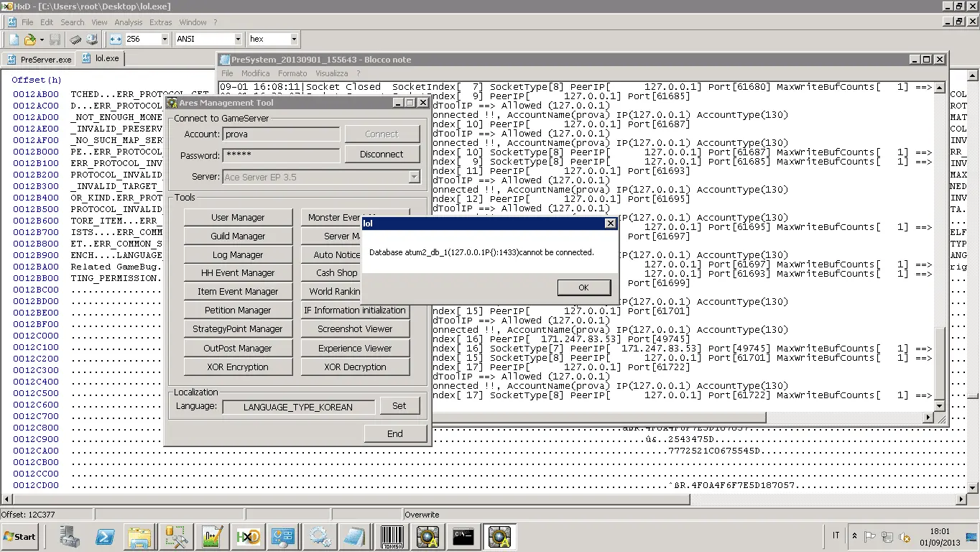Image resolution: width=980 pixels, height=552 pixels.
Task: Click the Disconnect button
Action: click(x=382, y=154)
